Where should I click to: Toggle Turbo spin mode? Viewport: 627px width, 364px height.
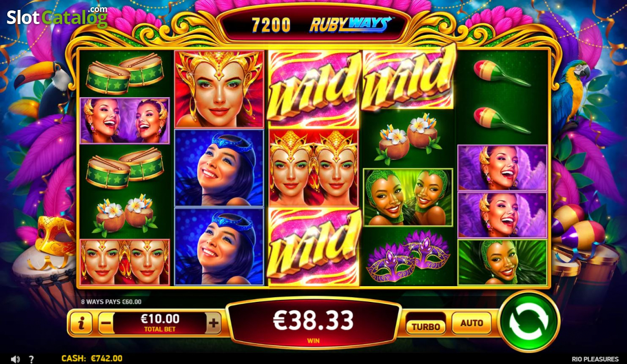point(426,327)
